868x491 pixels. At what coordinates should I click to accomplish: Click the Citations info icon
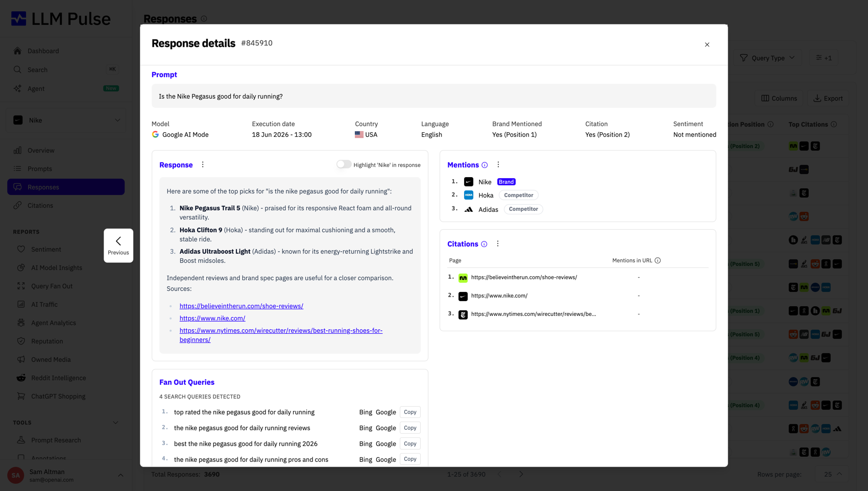[x=484, y=244]
